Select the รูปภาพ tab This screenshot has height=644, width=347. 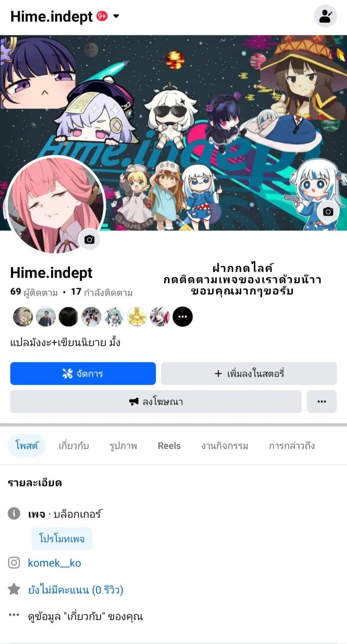[123, 446]
